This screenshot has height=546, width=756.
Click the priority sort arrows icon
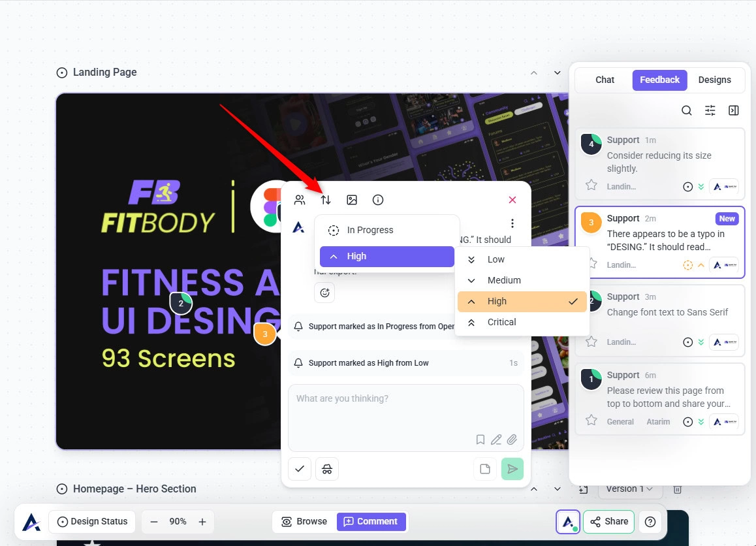(x=326, y=200)
